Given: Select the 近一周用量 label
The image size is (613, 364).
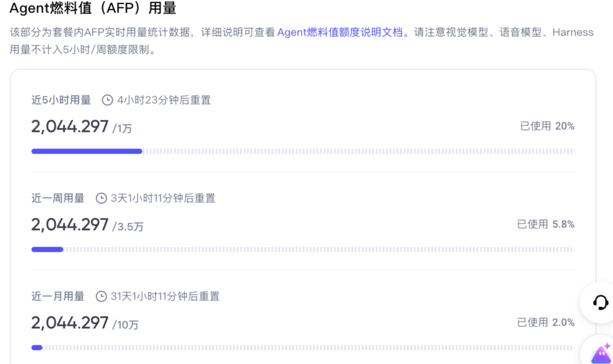Looking at the screenshot, I should (58, 198).
